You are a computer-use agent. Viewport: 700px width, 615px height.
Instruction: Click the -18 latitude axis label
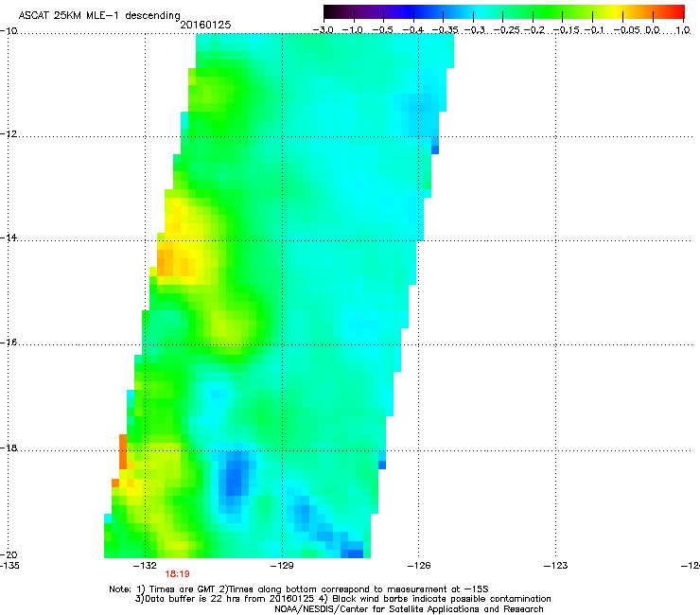pos(9,448)
